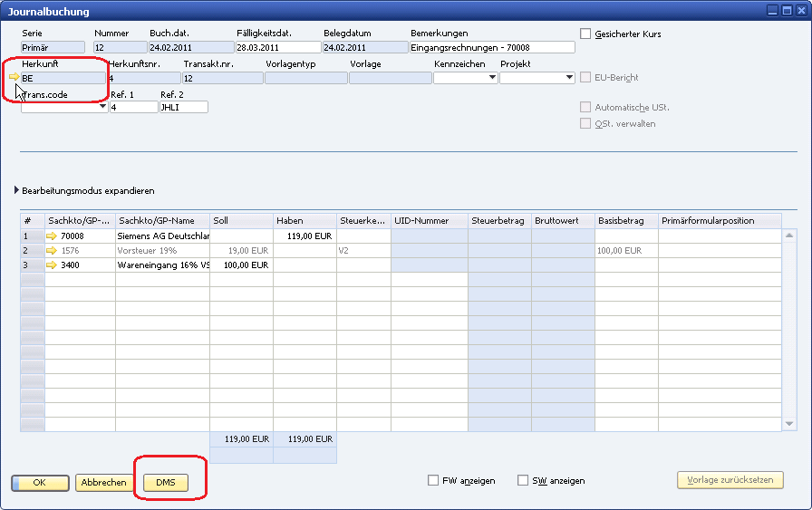This screenshot has width=812, height=510.
Task: Expand the Bearbeitungsmodus section
Action: click(x=17, y=191)
